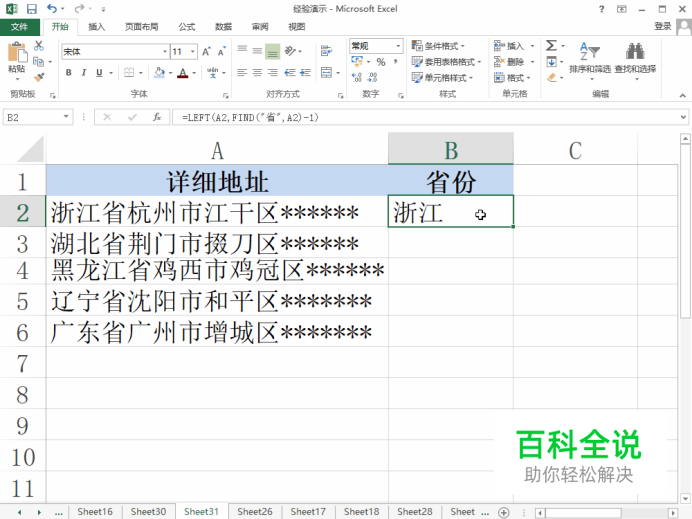Open Sort and Filter (排序和筛选)
The image size is (692, 519).
click(x=590, y=61)
